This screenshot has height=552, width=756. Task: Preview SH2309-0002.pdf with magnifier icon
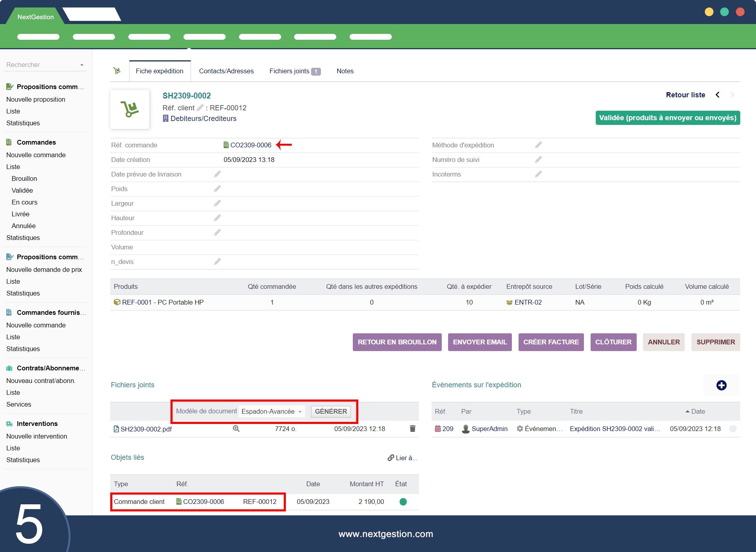pos(236,429)
